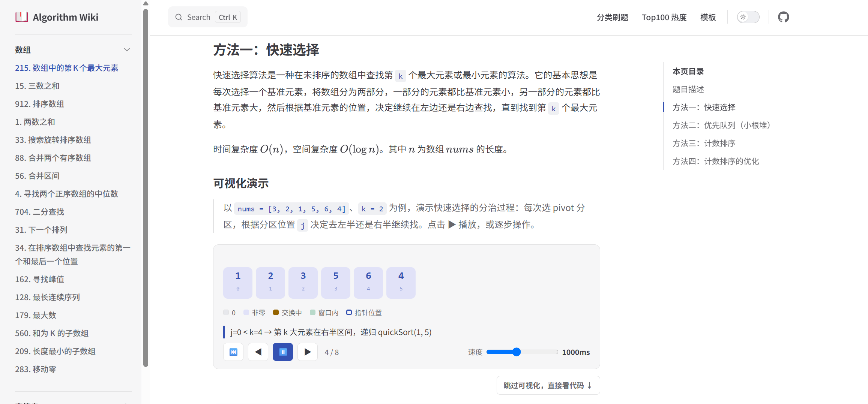Click the sidebar vertical scrollbar
Screen dimensions: 868x404
tap(146, 187)
